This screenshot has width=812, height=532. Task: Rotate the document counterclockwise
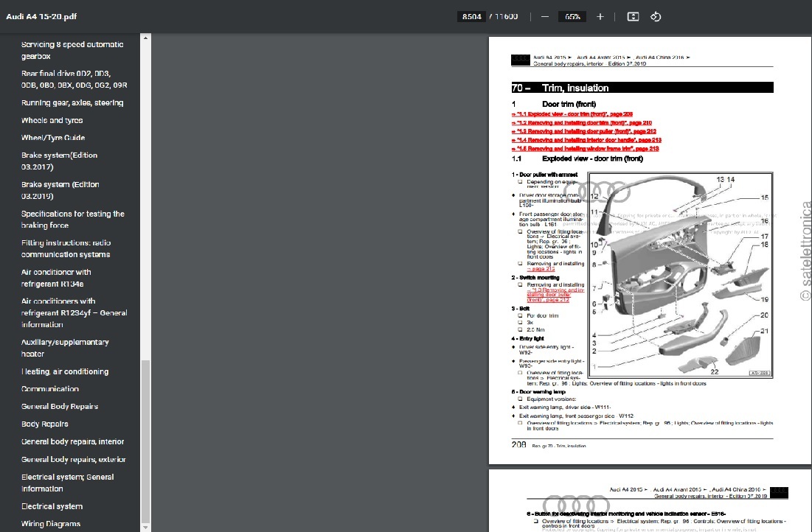click(x=656, y=16)
